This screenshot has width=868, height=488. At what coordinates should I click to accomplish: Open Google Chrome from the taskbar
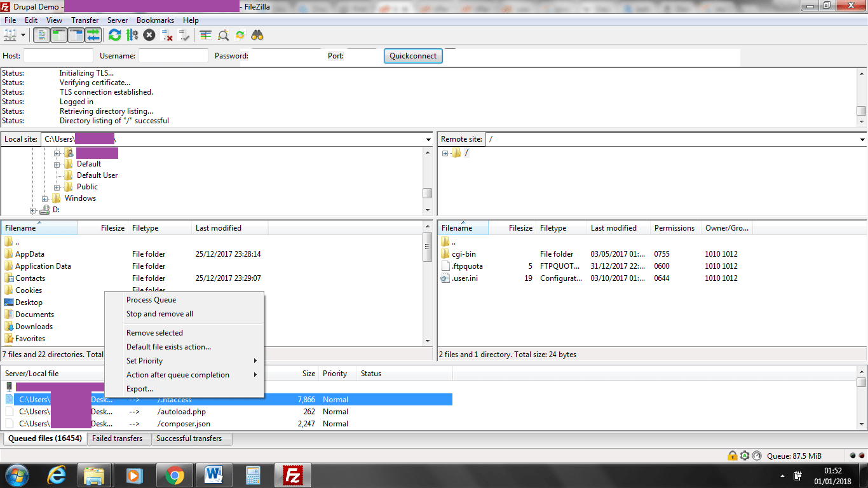coord(175,475)
